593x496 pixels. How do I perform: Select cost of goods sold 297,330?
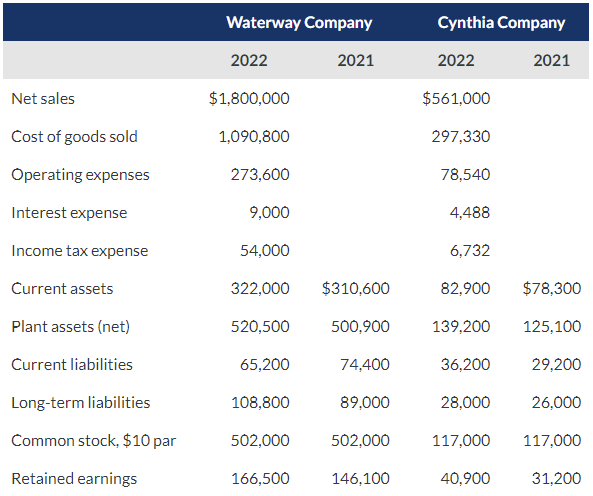[x=461, y=137]
